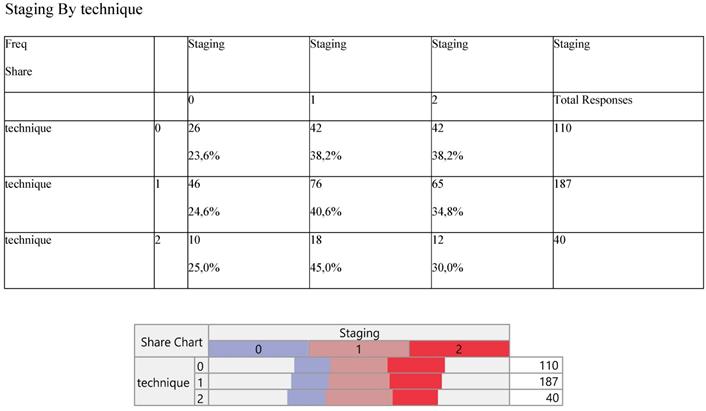Click the 'Freq Share' header cell
Viewport: 706px width, 411px height.
(x=79, y=64)
